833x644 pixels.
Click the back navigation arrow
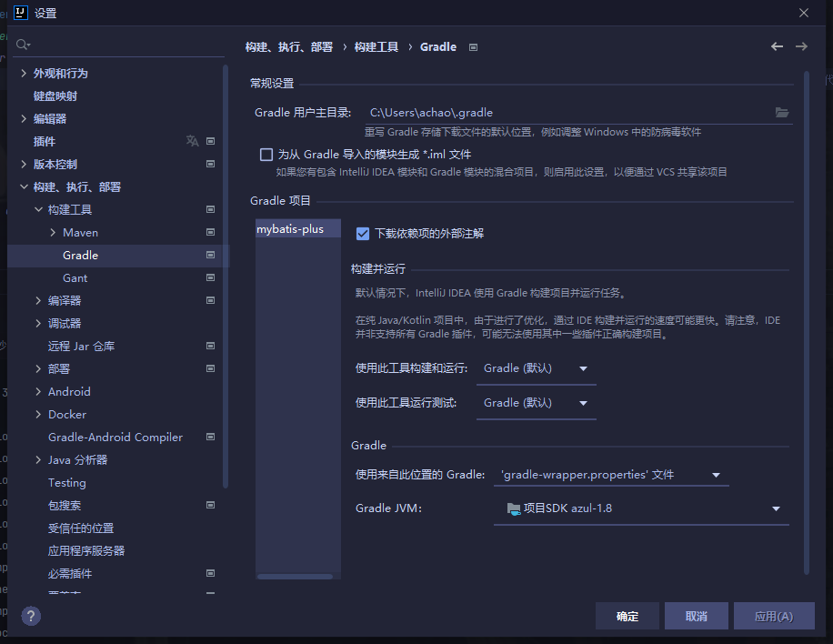777,46
